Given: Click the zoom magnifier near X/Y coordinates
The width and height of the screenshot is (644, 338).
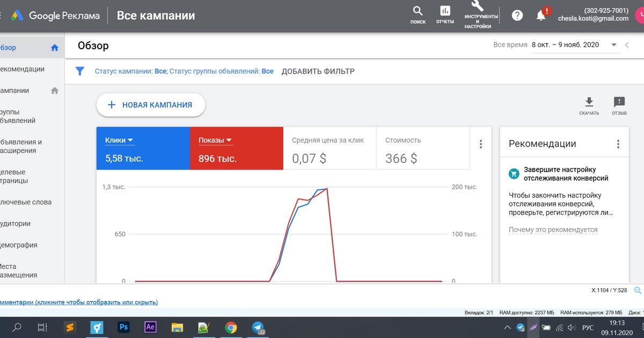Looking at the screenshot, I should [638, 290].
